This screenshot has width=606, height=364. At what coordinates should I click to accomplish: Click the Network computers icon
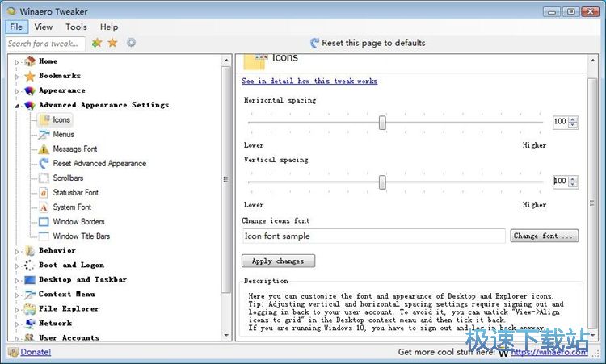30,324
